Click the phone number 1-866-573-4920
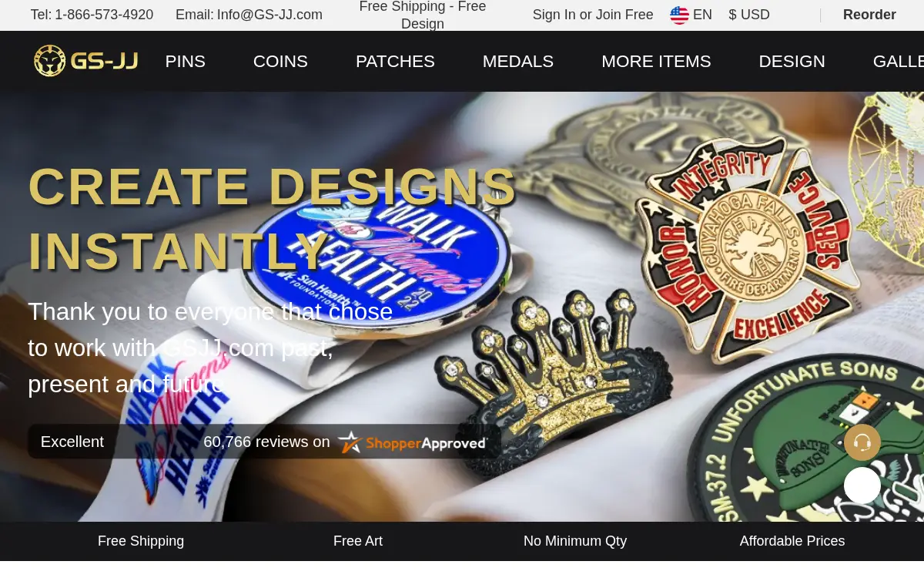This screenshot has width=924, height=578. click(104, 15)
